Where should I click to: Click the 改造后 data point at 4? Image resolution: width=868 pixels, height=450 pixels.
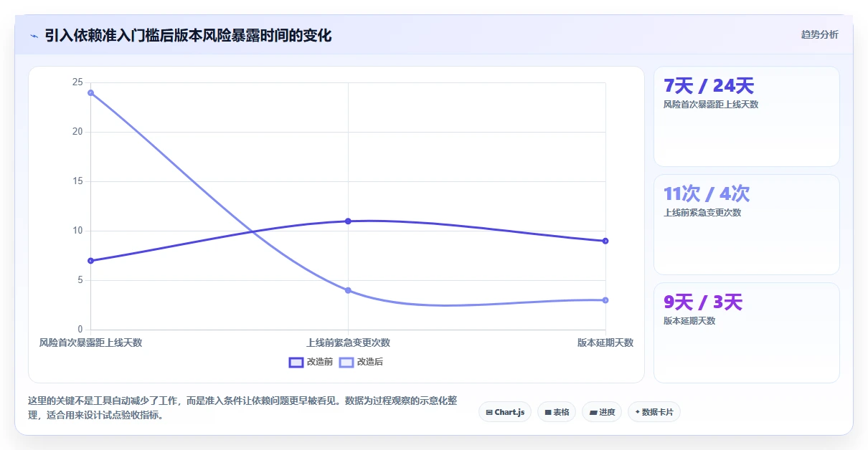[x=348, y=290]
